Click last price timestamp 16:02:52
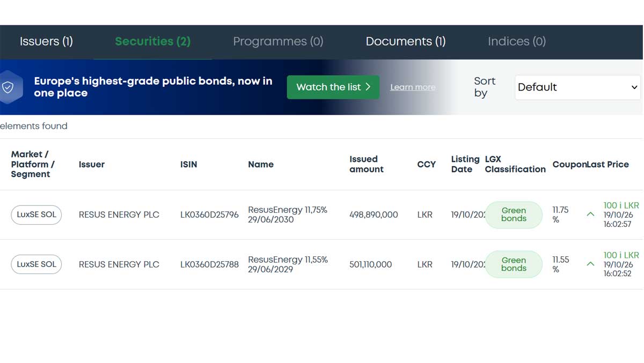 (x=618, y=274)
